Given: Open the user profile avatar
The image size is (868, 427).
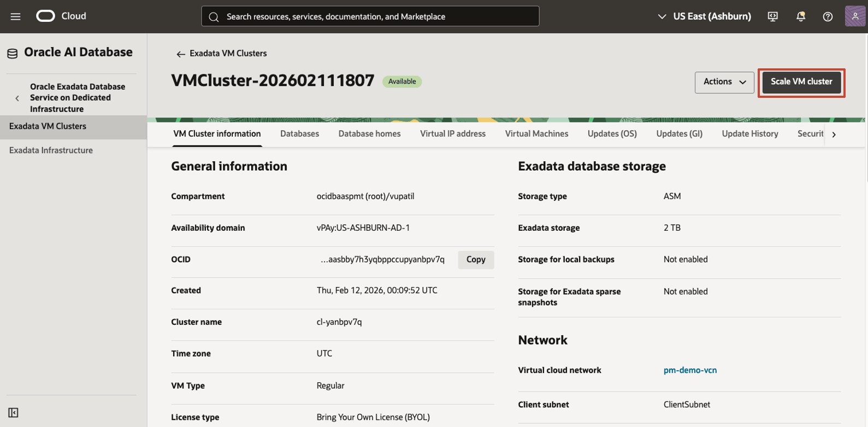Looking at the screenshot, I should (855, 16).
